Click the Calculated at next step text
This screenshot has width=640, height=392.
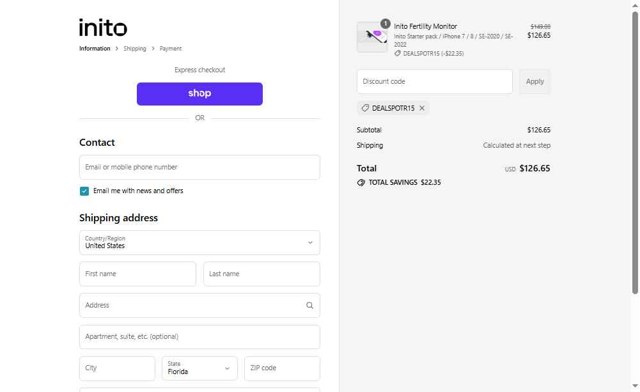point(517,145)
